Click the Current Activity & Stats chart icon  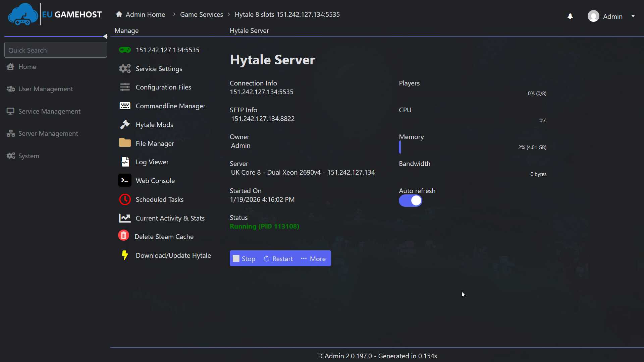pos(125,218)
